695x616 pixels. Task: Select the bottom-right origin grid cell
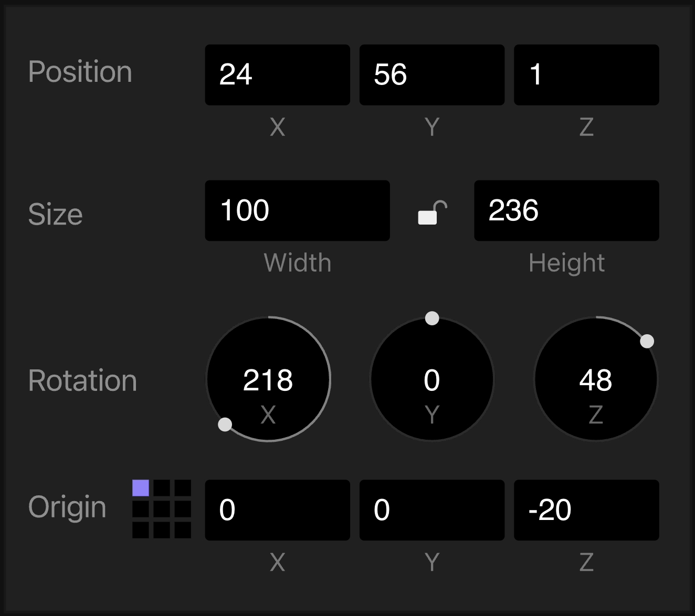pyautogui.click(x=183, y=530)
